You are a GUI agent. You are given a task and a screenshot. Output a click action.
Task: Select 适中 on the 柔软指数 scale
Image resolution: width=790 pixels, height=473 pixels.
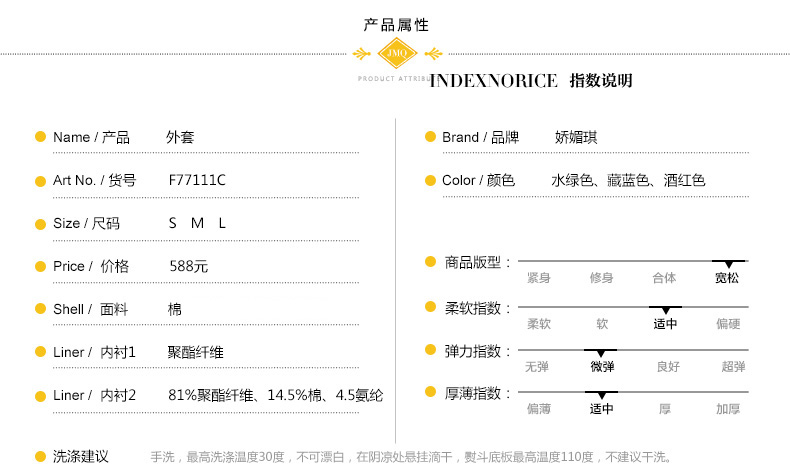(x=665, y=323)
